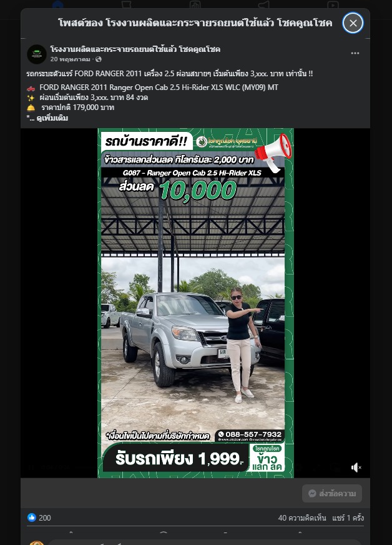Open the โรงงานผลิตและกระจายรถยนต์ใช้แล้ว โชคคูณโชค page name link
Image resolution: width=392 pixels, height=545 pixels.
[x=135, y=49]
